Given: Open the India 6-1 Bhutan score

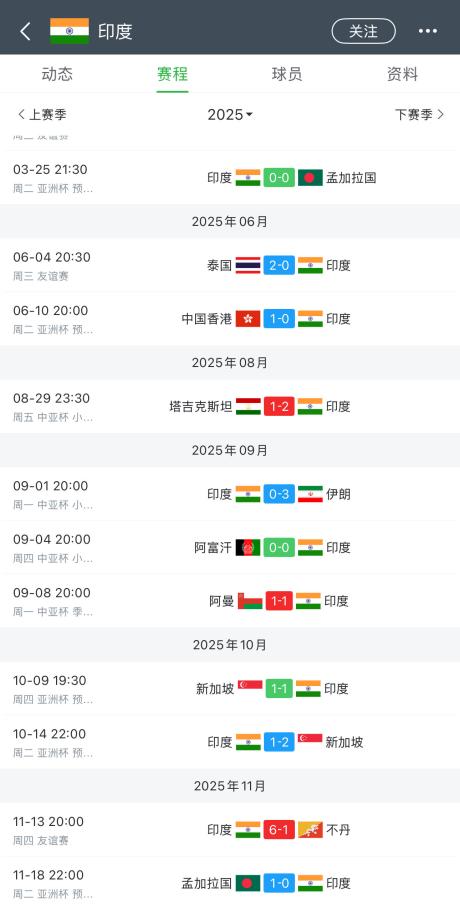Looking at the screenshot, I should click(x=279, y=830).
